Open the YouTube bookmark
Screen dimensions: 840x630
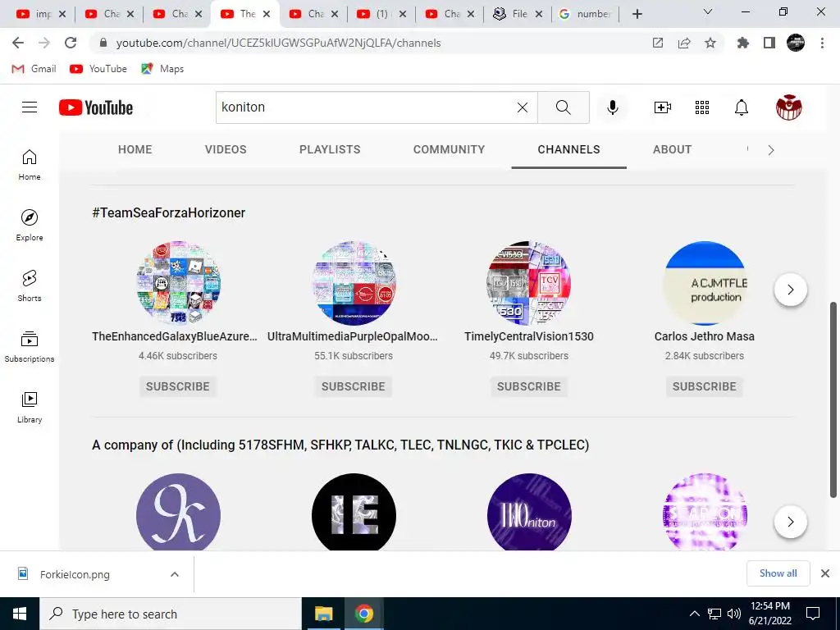click(x=98, y=69)
